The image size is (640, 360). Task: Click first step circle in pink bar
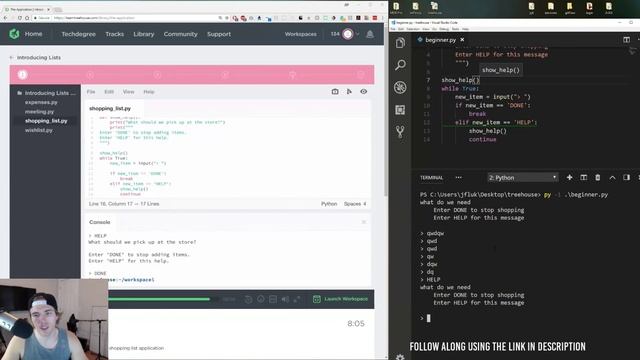pyautogui.click(x=22, y=74)
